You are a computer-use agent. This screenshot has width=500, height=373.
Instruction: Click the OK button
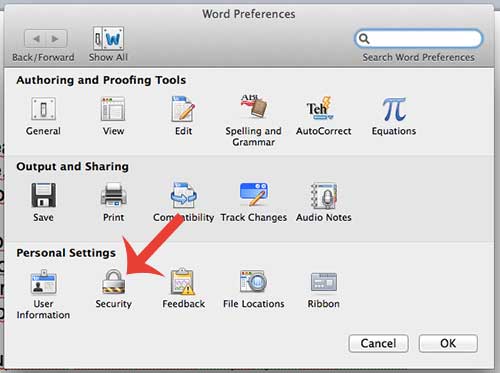[448, 343]
